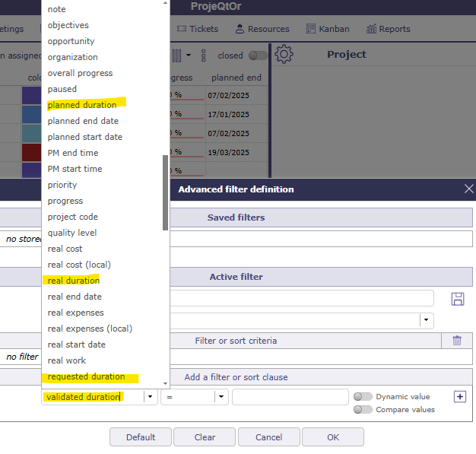Open the Project settings gear icon
The width and height of the screenshot is (476, 454).
(x=284, y=54)
